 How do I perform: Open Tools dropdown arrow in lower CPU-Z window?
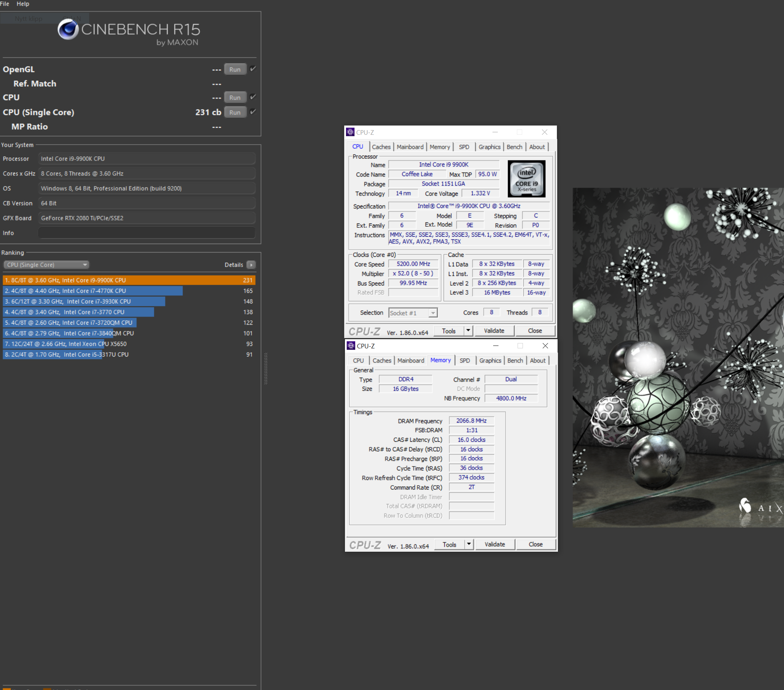[469, 545]
